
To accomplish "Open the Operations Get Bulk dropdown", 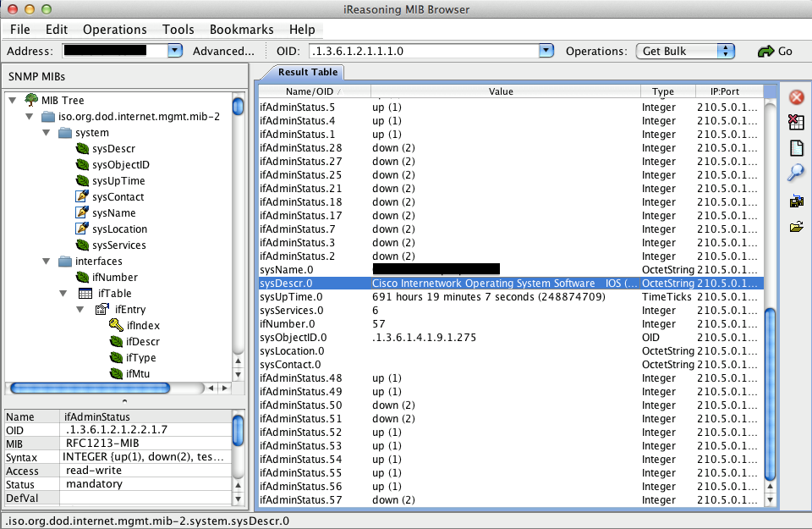I will click(x=685, y=52).
